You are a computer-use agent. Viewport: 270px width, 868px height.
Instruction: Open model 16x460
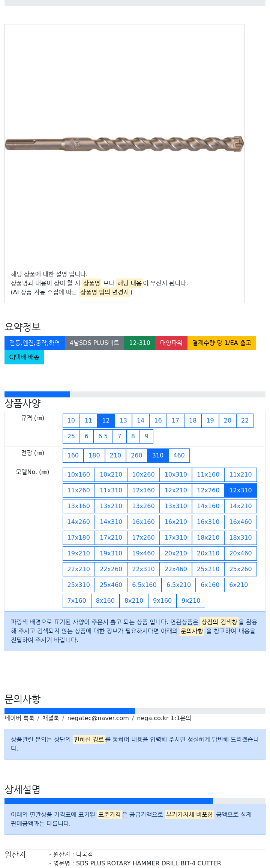tap(241, 522)
